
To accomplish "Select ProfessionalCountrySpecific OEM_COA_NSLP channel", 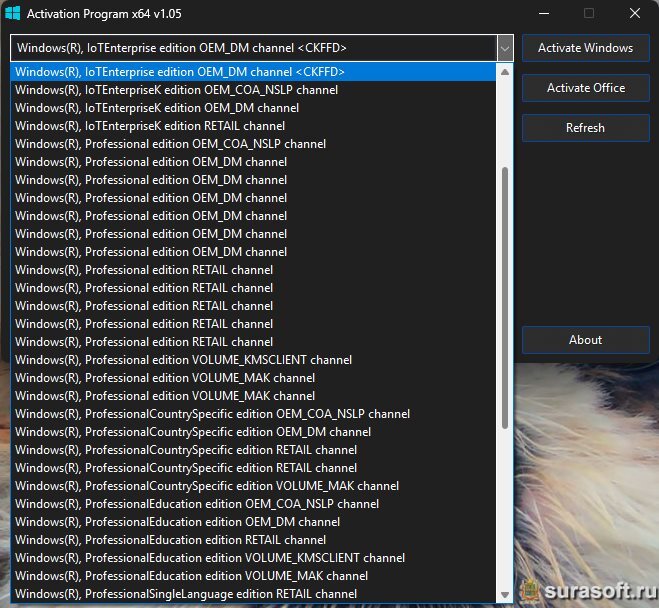I will point(253,414).
